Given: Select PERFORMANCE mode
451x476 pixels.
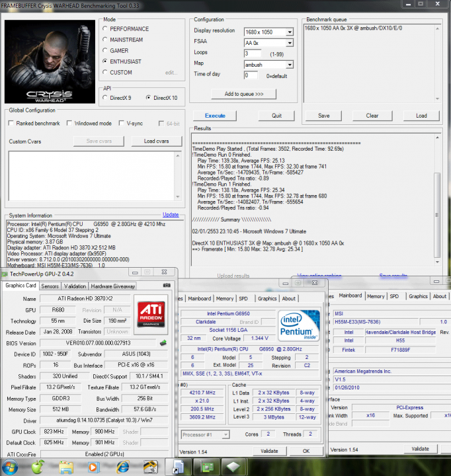Looking at the screenshot, I should (105, 28).
